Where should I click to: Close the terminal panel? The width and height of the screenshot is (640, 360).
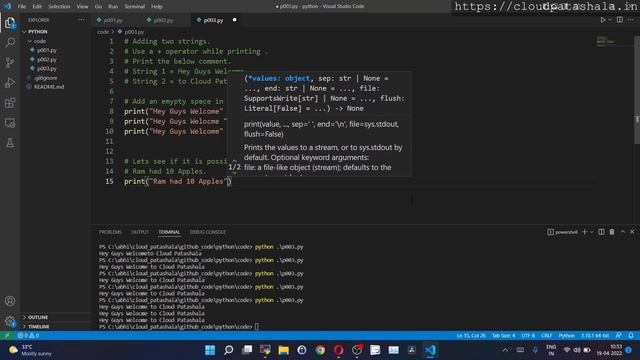pyautogui.click(x=632, y=232)
